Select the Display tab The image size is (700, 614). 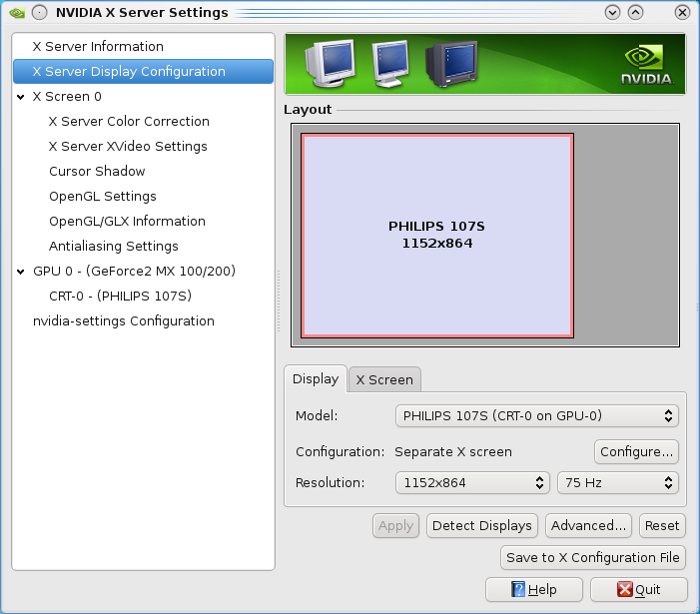[316, 378]
